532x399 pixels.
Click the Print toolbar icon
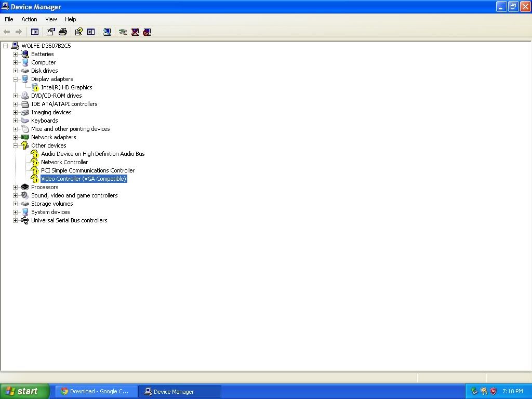(63, 32)
